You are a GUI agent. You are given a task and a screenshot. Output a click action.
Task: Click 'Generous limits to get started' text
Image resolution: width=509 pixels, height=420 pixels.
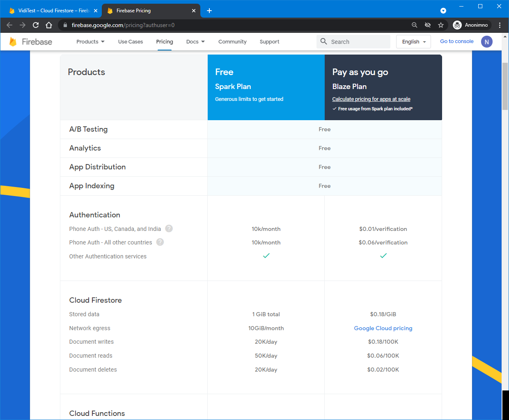pyautogui.click(x=249, y=99)
